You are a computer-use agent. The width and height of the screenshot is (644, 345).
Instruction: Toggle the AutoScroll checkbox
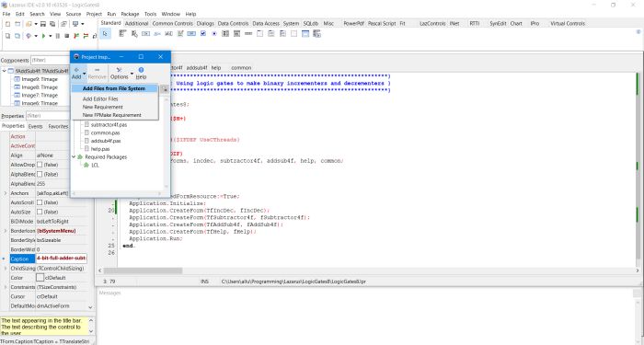click(x=40, y=202)
